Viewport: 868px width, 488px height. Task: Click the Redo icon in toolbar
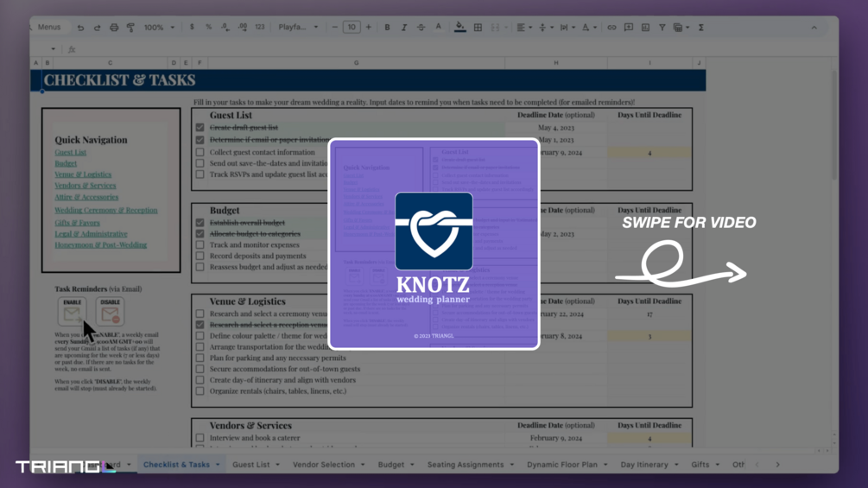coord(97,27)
